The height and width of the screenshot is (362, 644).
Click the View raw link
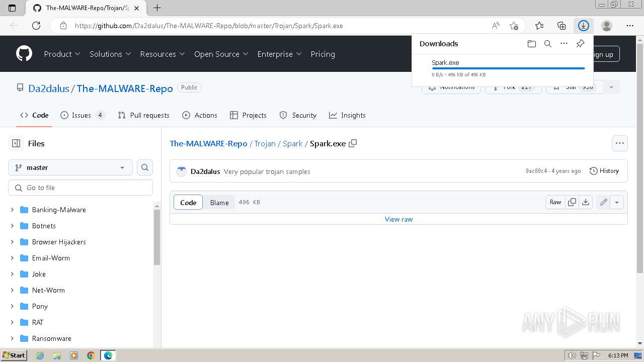[x=398, y=219]
